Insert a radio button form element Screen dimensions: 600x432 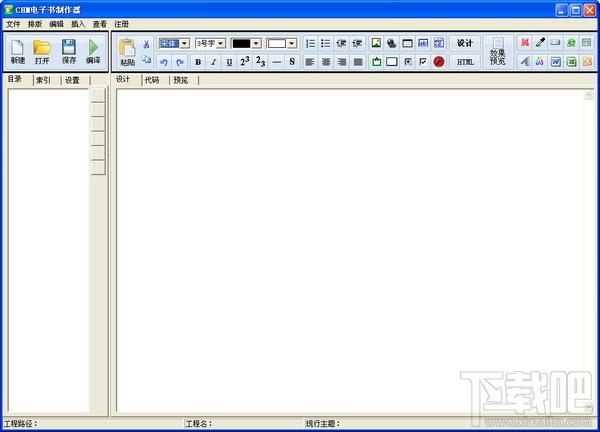point(408,62)
